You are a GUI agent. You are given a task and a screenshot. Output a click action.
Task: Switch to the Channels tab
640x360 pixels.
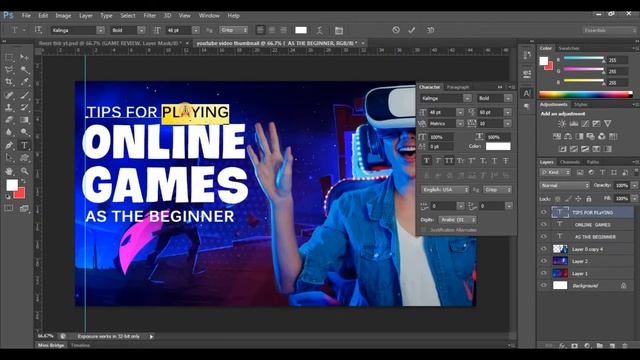click(x=570, y=162)
